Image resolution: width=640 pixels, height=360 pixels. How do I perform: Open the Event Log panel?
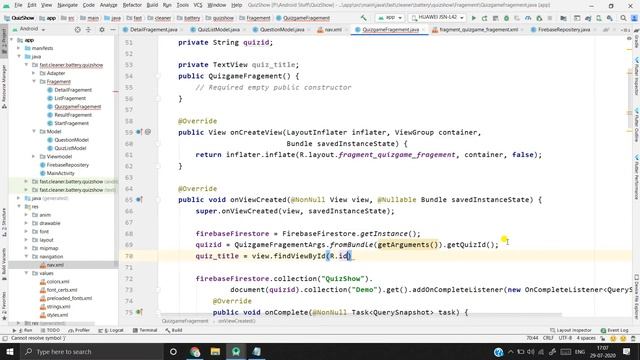point(614,330)
